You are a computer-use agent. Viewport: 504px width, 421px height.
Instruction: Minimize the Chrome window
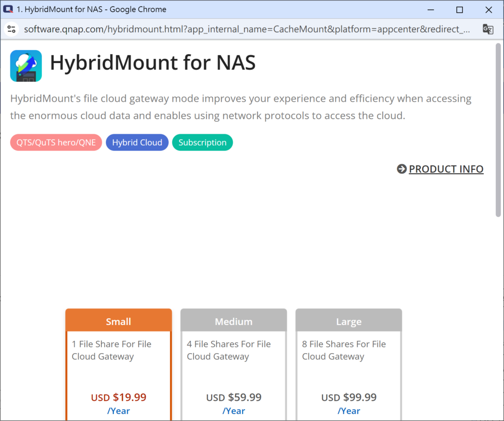click(x=431, y=9)
